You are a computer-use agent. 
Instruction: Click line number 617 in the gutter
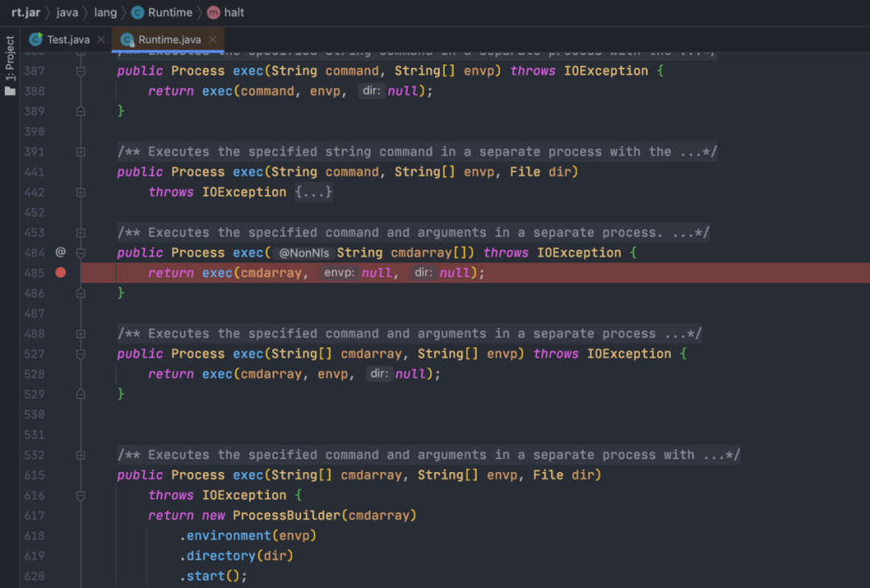coord(35,516)
